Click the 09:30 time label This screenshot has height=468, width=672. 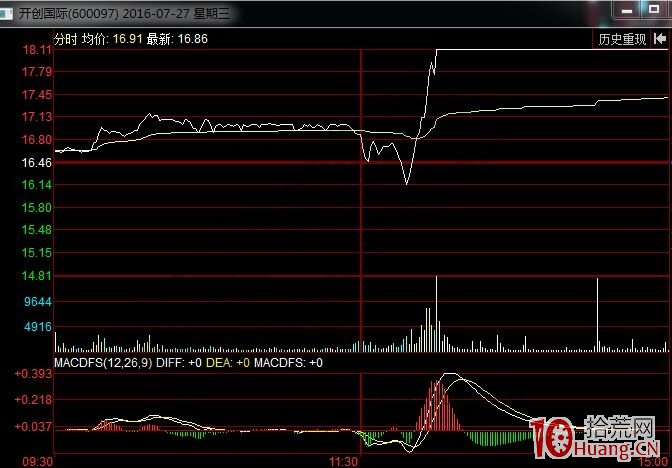point(38,462)
